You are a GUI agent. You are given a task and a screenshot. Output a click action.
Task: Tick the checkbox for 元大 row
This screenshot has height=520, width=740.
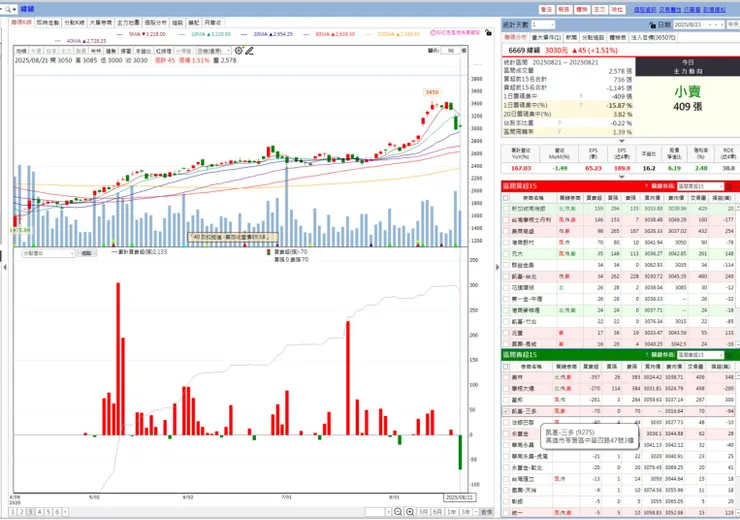click(x=506, y=254)
